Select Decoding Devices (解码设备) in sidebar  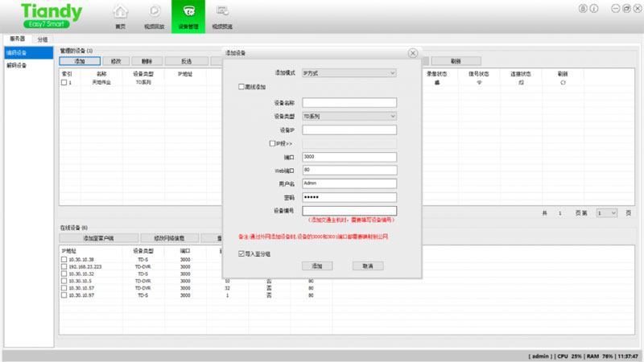click(17, 65)
